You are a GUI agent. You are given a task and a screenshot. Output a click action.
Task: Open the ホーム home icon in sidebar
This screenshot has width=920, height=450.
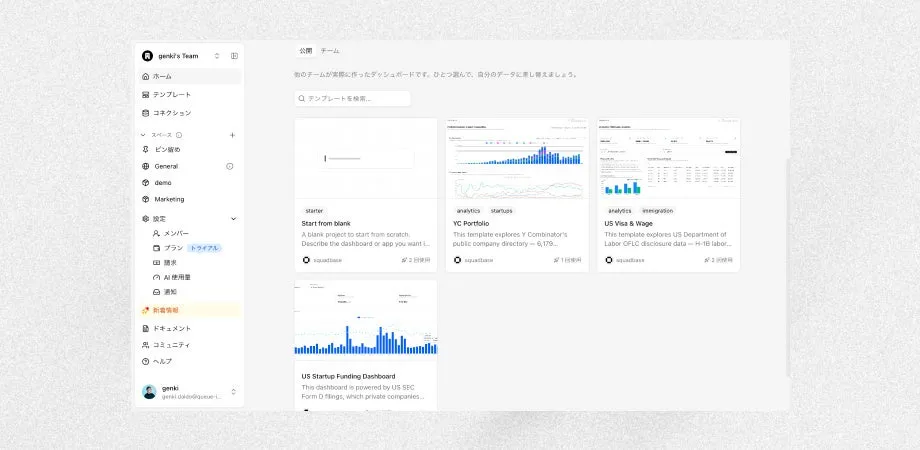(146, 76)
